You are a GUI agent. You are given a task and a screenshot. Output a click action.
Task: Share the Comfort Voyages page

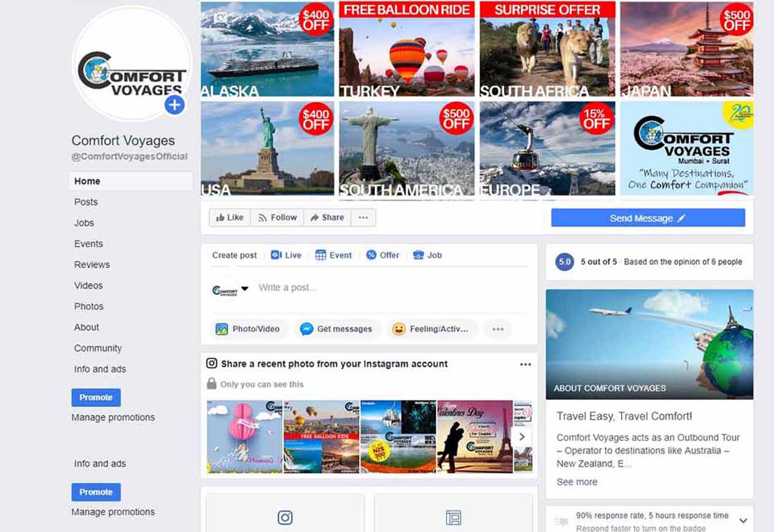coord(327,217)
